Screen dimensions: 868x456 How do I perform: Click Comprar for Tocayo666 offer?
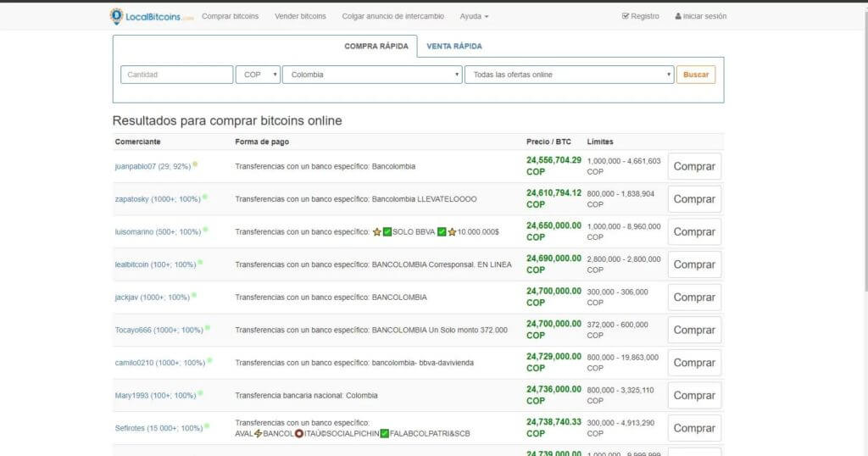pos(694,330)
